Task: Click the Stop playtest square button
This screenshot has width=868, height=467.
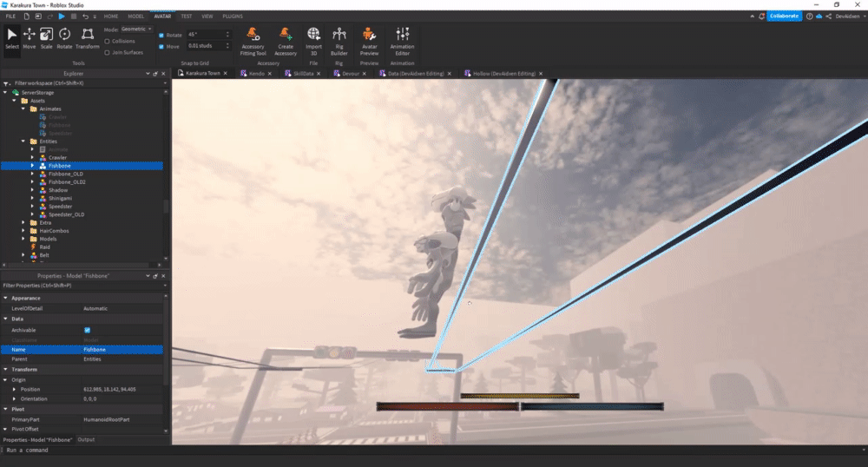Action: 74,16
